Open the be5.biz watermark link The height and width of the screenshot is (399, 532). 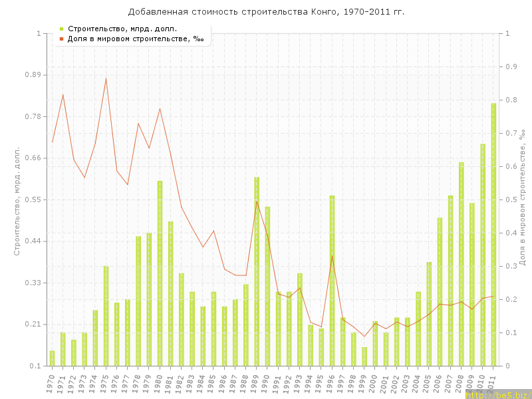498,394
